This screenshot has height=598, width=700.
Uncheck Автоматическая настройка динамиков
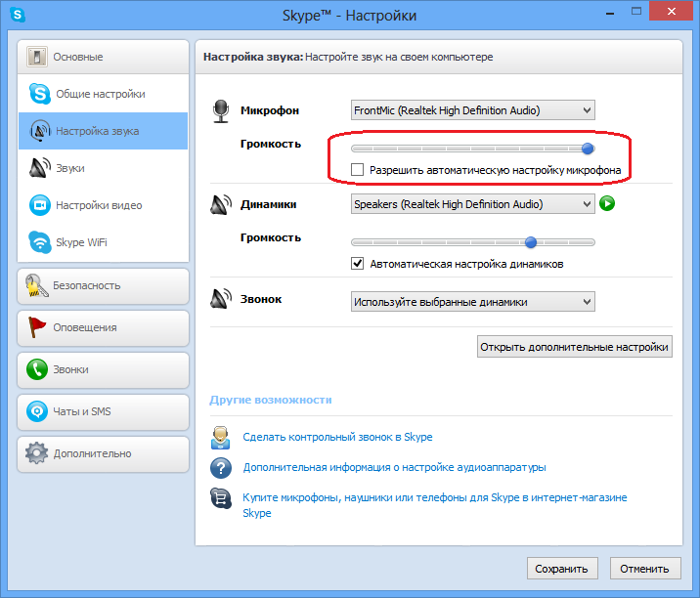pyautogui.click(x=357, y=263)
